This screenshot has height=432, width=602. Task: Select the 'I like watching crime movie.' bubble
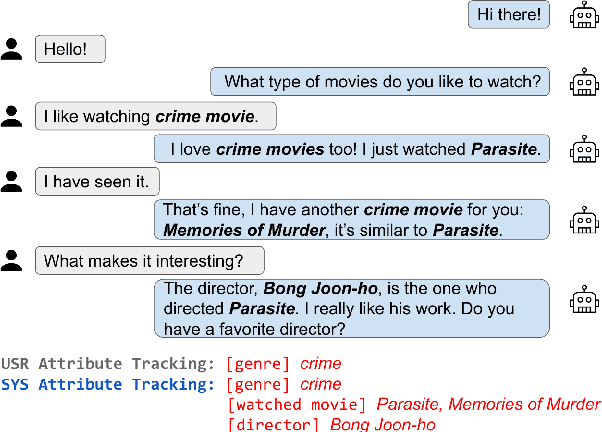155,116
